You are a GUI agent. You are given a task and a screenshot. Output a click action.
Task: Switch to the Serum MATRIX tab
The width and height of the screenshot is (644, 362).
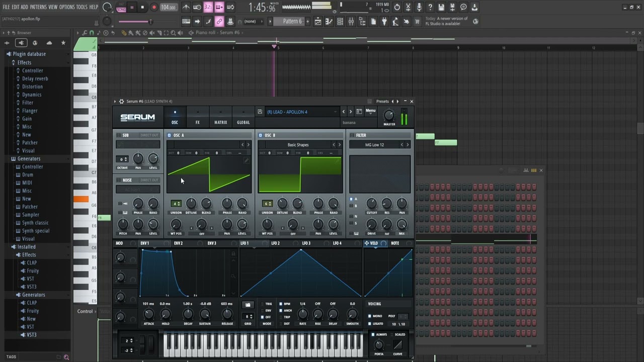[220, 117]
